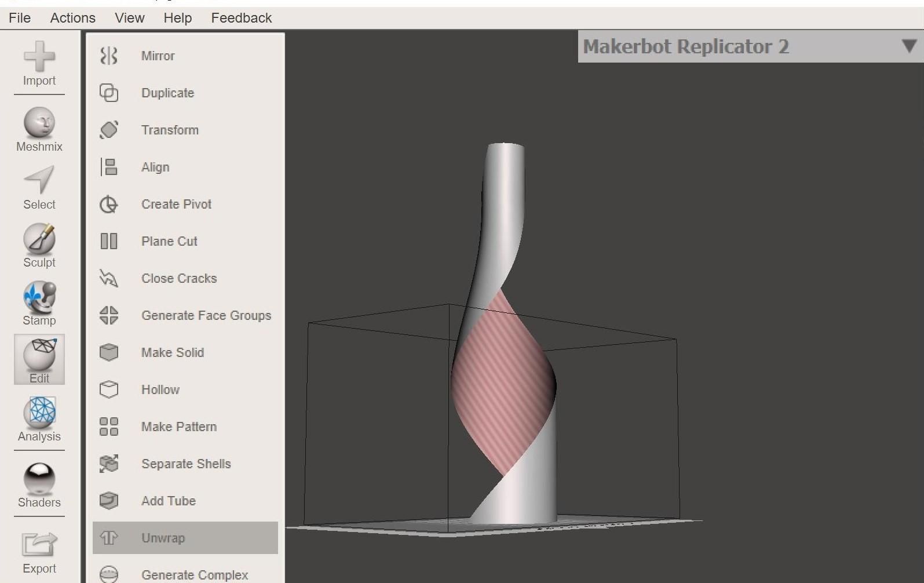Screen dimensions: 924x583
Task: Open the Actions menu
Action: click(73, 18)
